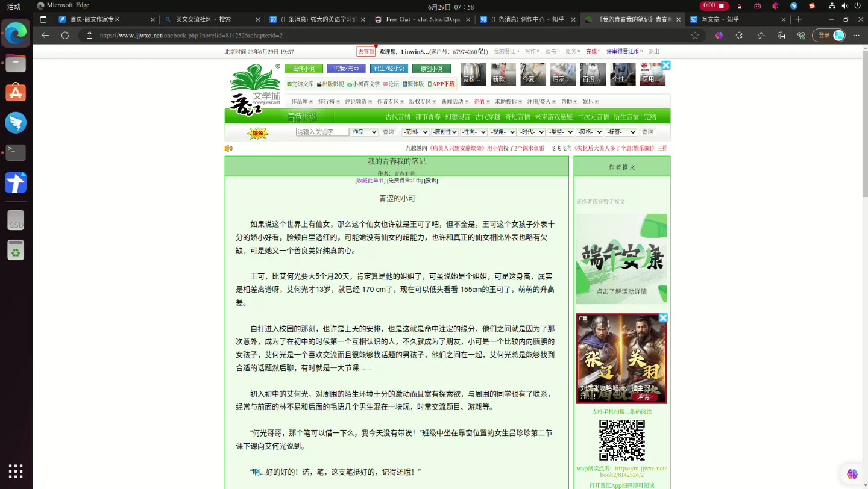Expand the 作者专区 menu
Image resolution: width=868 pixels, height=489 pixels.
(x=390, y=102)
